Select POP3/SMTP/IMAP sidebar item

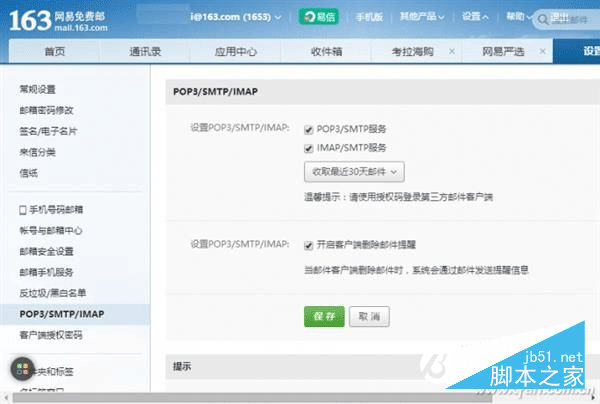pos(75,314)
